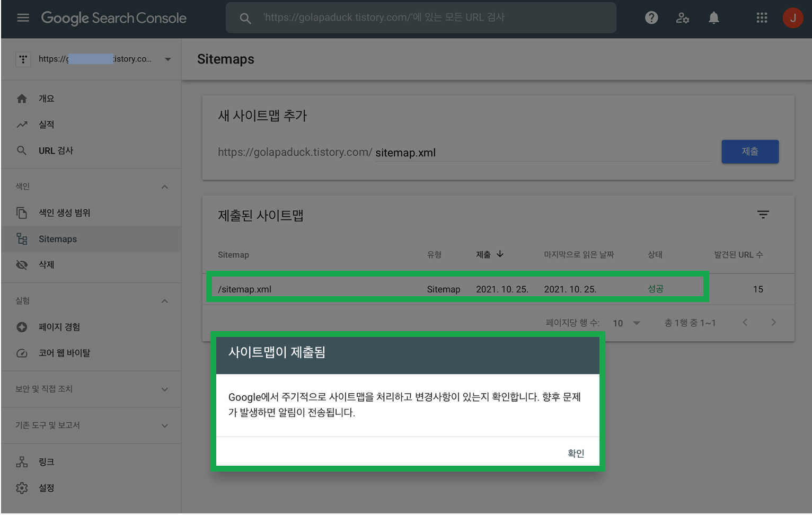Screen dimensions: 812x515
Task: Click 확인 in the sitemap submitted dialog
Action: pos(576,453)
